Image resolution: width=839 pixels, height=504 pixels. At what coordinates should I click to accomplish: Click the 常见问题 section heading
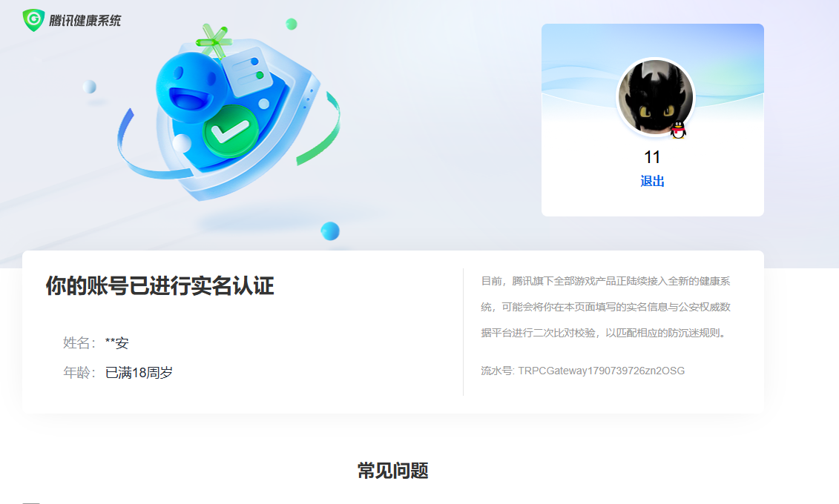point(392,471)
